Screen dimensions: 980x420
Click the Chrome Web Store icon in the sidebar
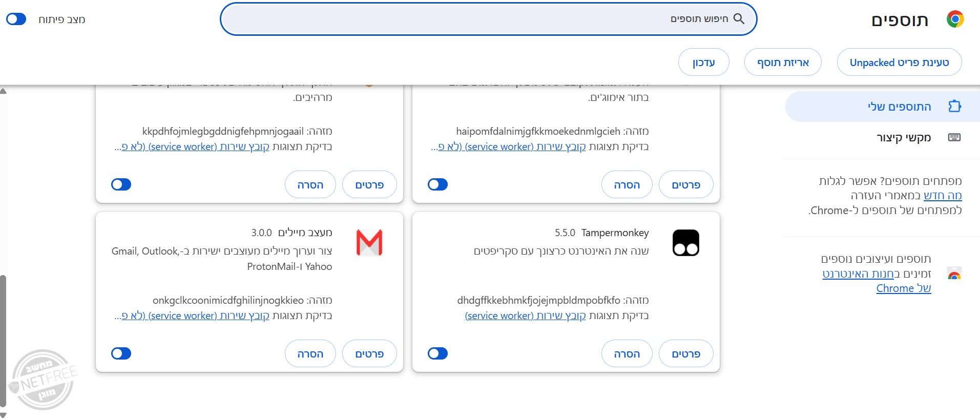pos(954,274)
